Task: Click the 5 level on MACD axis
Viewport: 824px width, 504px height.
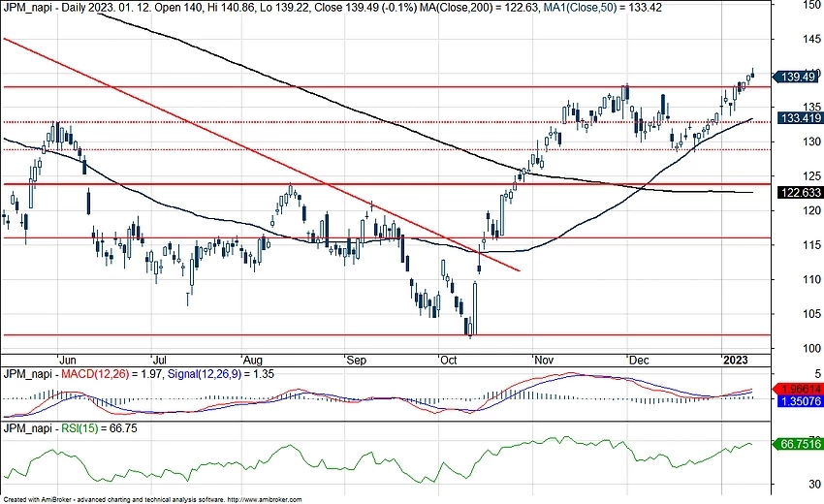Action: coord(817,374)
